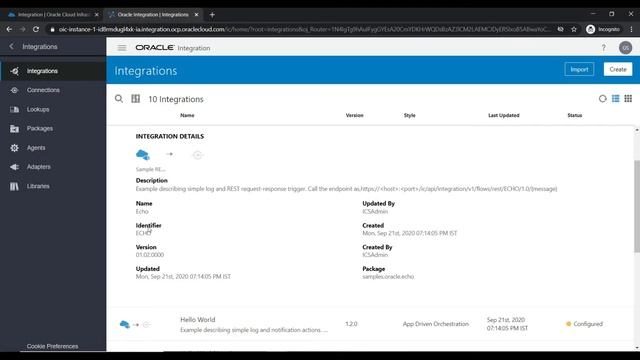Click the Import button
This screenshot has height=360, width=640.
click(579, 69)
